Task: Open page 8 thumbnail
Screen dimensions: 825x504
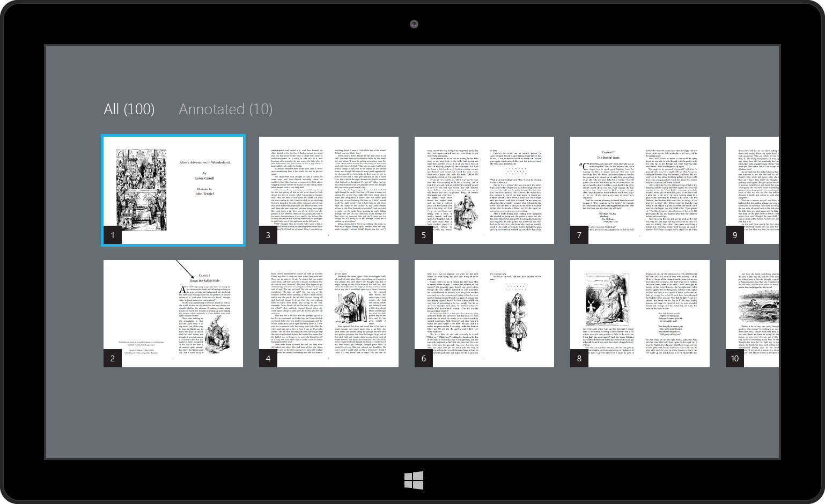Action: 640,314
